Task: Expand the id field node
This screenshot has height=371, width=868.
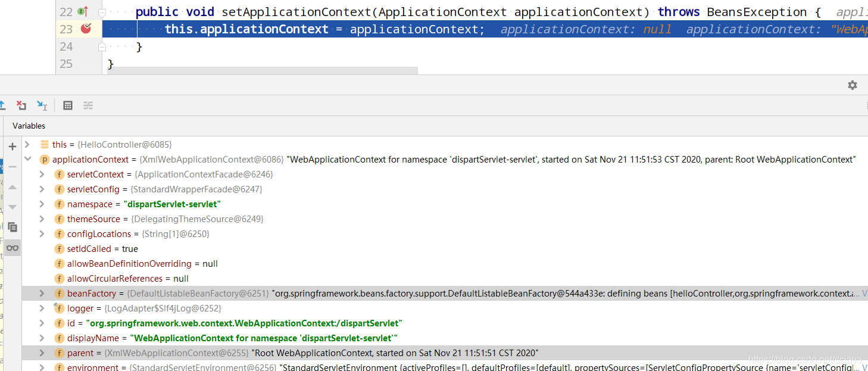Action: tap(42, 323)
